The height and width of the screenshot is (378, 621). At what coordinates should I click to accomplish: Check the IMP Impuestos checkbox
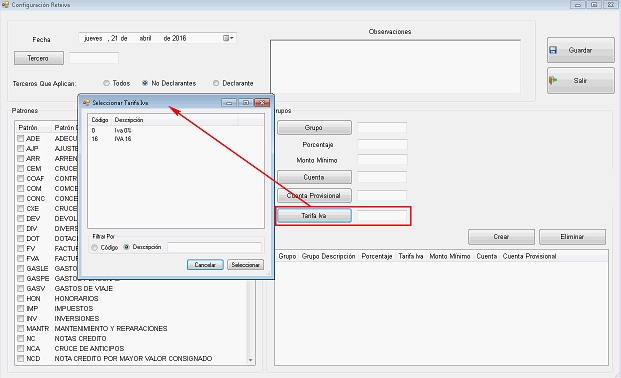coord(21,308)
